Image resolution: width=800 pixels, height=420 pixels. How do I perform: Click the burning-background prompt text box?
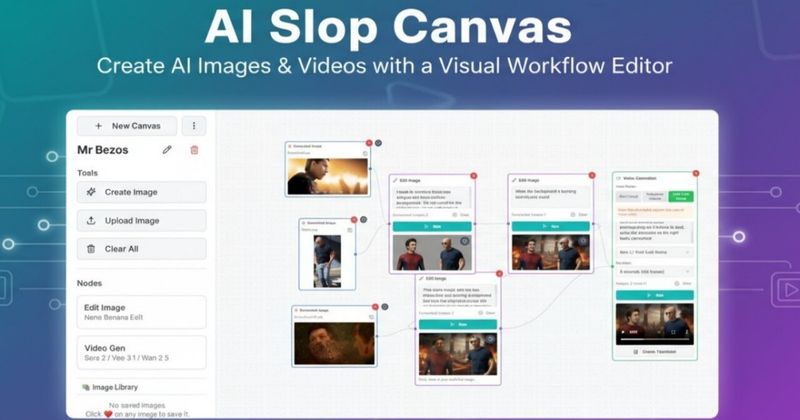click(551, 197)
